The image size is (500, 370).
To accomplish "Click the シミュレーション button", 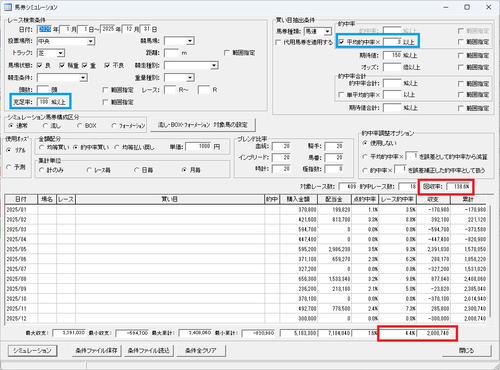I will click(32, 351).
